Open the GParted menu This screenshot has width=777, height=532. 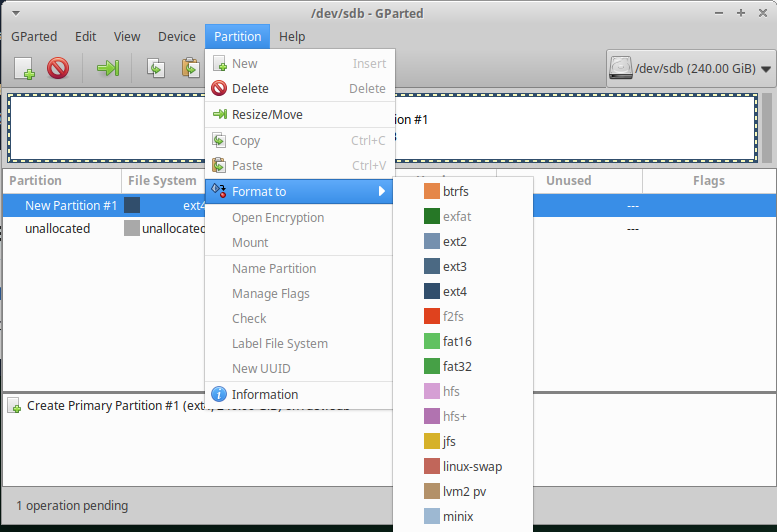[x=34, y=37]
